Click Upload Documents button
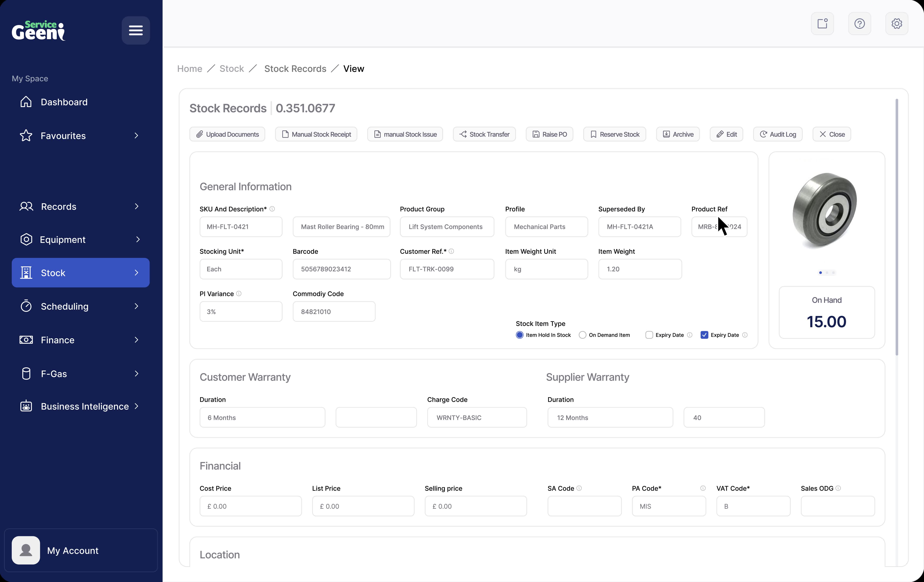The image size is (924, 582). [227, 134]
